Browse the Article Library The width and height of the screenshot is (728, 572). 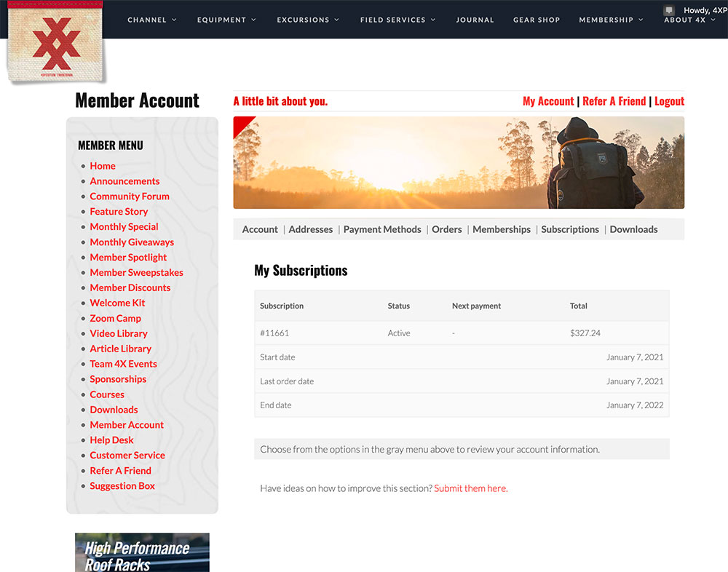(120, 349)
